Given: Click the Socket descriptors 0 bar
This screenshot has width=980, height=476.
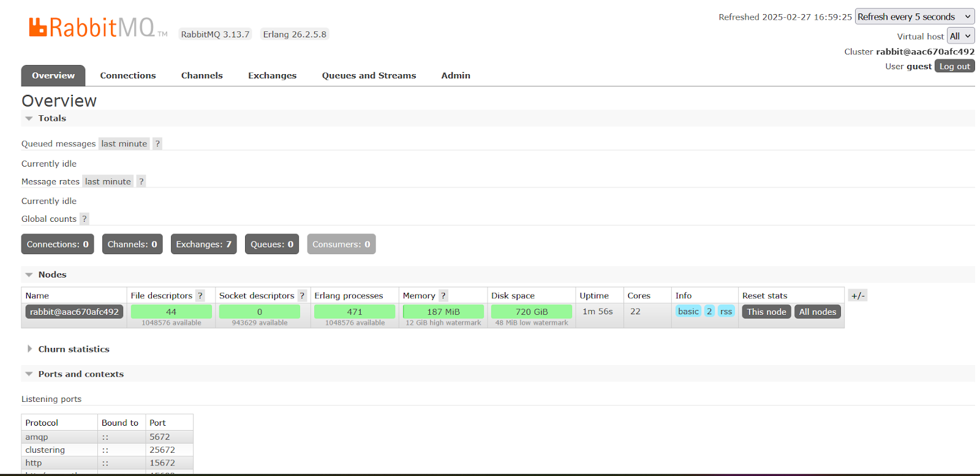Looking at the screenshot, I should 260,311.
